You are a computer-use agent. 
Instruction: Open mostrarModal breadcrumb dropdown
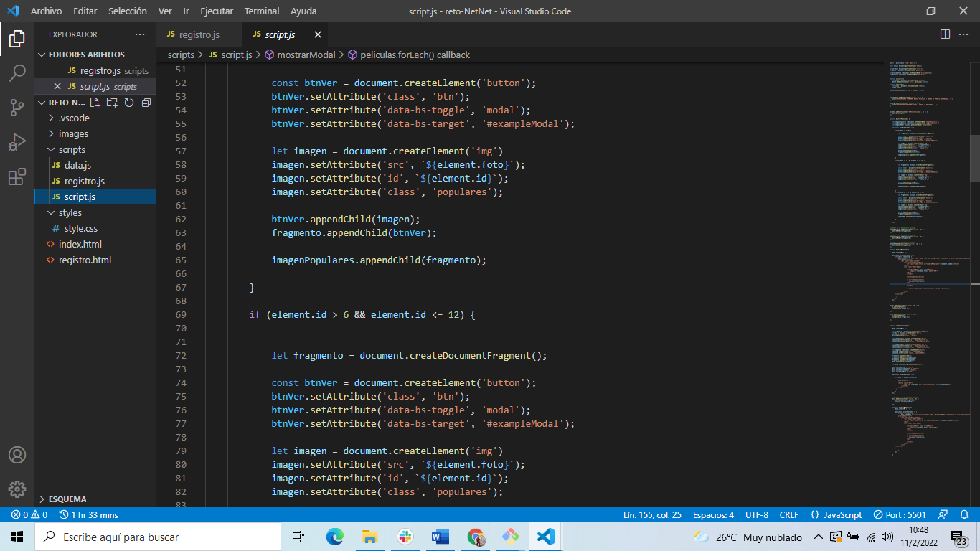tap(299, 55)
